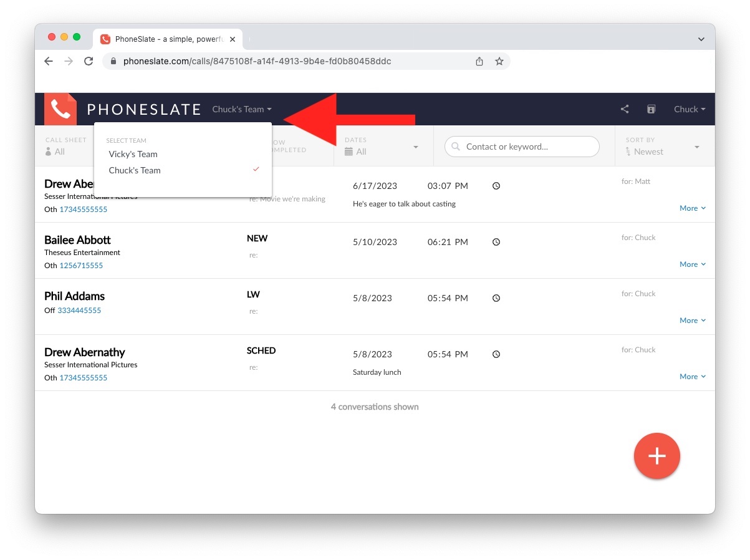Click the clock icon in Phil Addams row
The height and width of the screenshot is (560, 750).
coord(496,298)
